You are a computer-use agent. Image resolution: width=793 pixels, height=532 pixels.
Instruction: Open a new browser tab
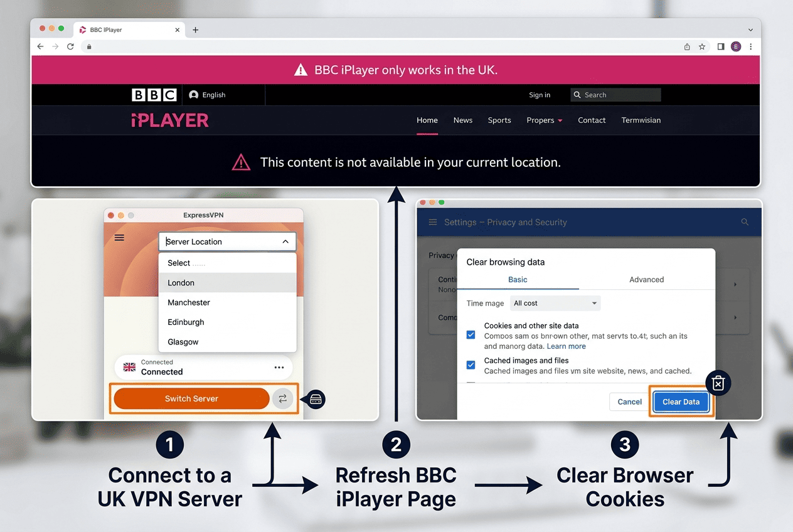coord(195,29)
